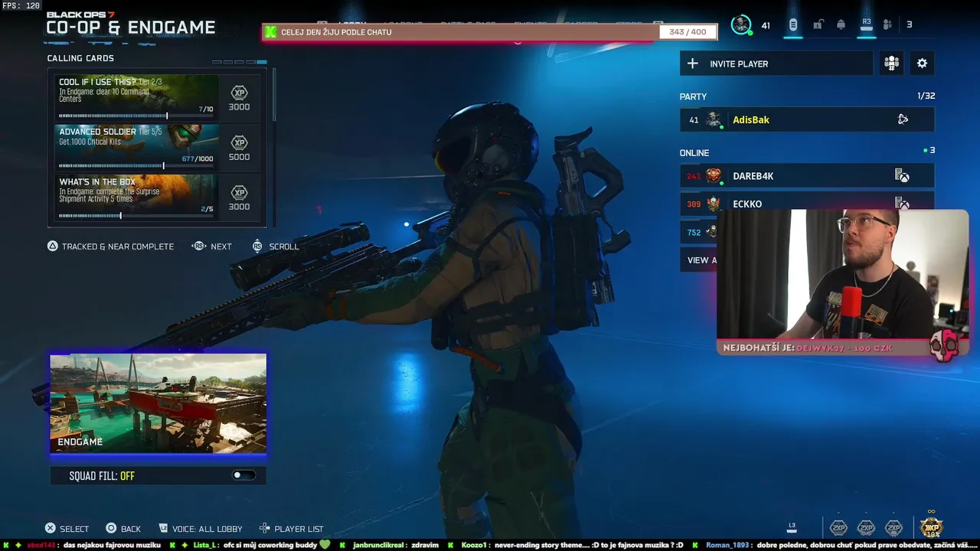This screenshot has height=551, width=980.
Task: Click the Scroll calling cards label
Action: pyautogui.click(x=284, y=246)
